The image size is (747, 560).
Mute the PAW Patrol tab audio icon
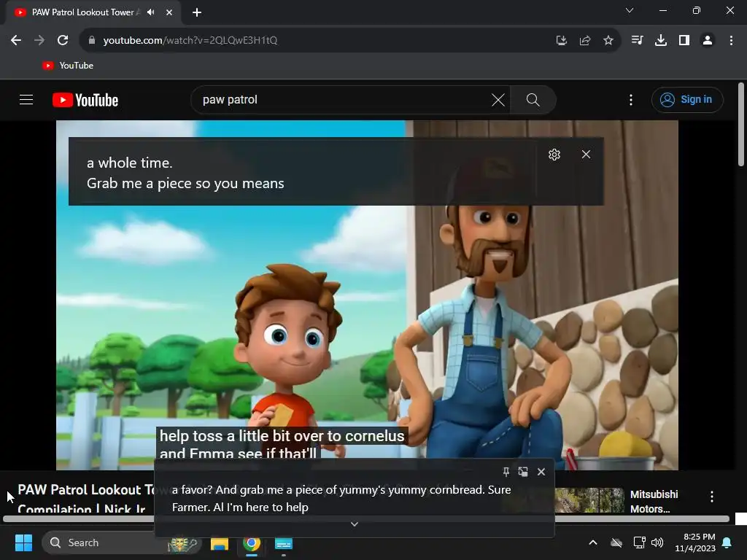(x=150, y=12)
